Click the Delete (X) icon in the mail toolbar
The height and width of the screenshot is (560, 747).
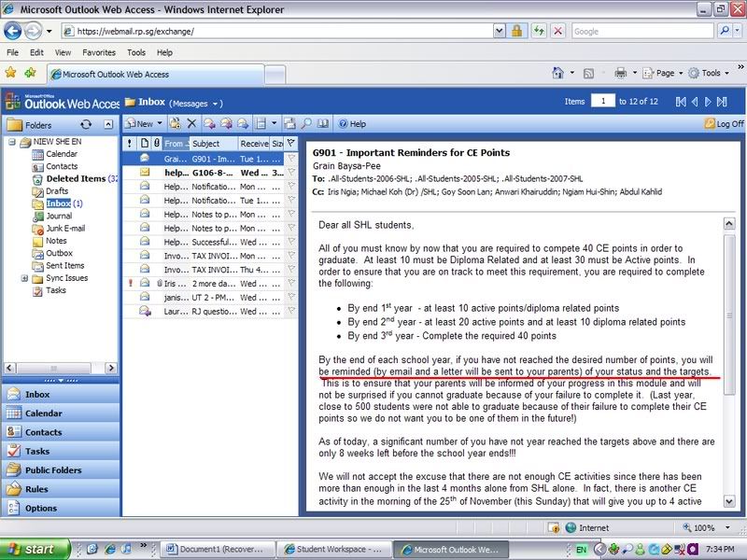(x=191, y=123)
